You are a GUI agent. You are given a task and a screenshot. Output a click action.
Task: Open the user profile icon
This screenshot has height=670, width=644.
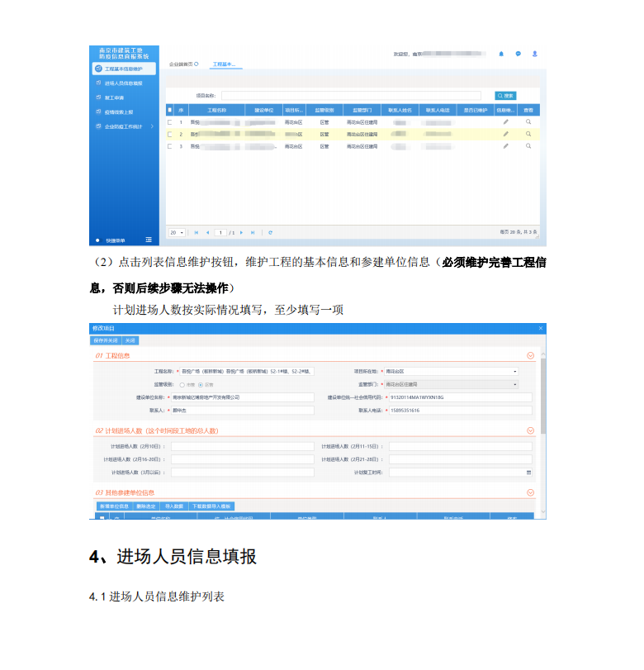pos(535,54)
